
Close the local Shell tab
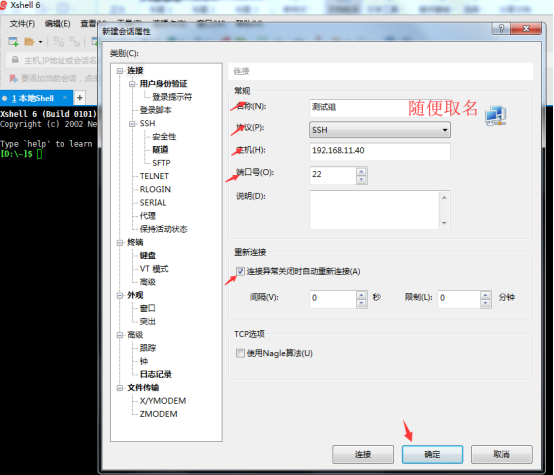(65, 98)
